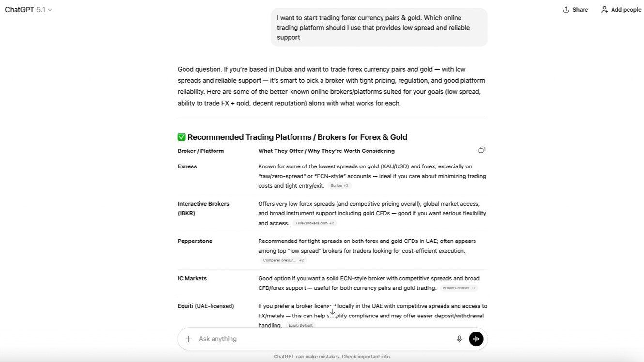
Task: Click the Interactive Brokers (IBKR) table entry
Action: 203,209
